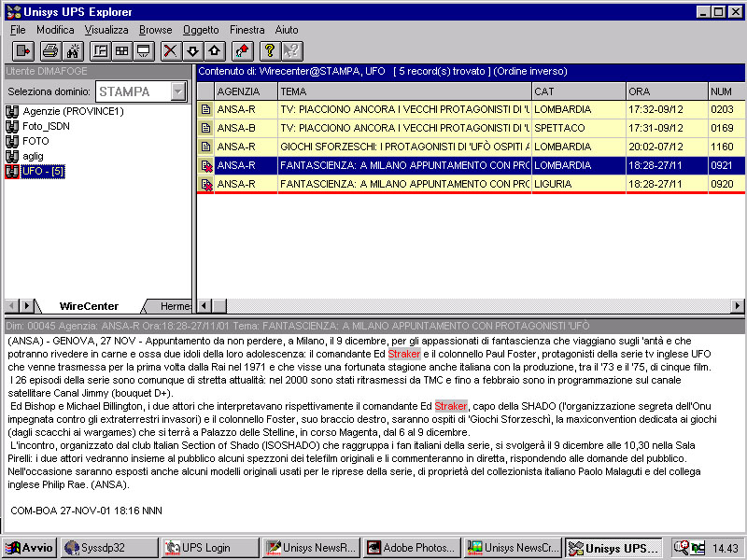747x560 pixels.
Task: Select the UFO - [5] tree item
Action: click(43, 171)
